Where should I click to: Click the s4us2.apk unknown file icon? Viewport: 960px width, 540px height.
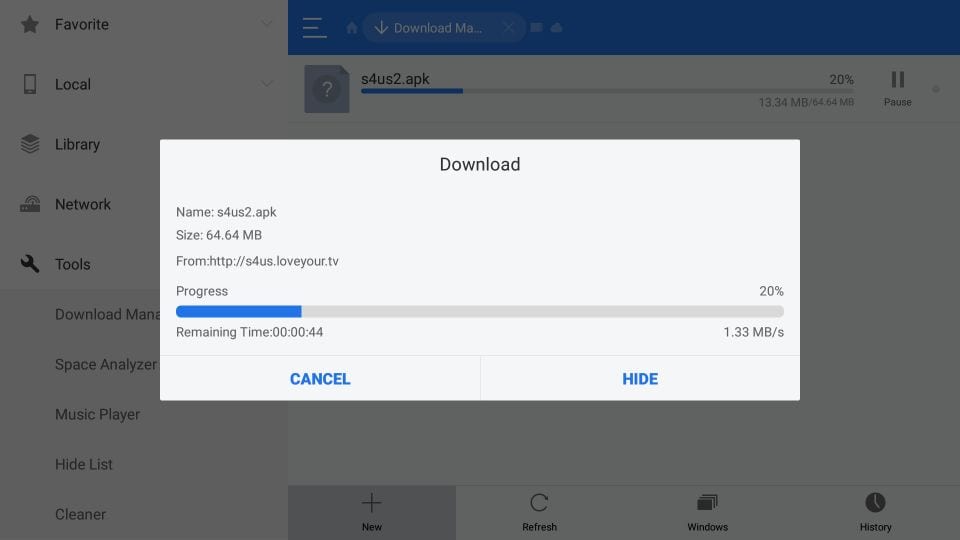[327, 89]
